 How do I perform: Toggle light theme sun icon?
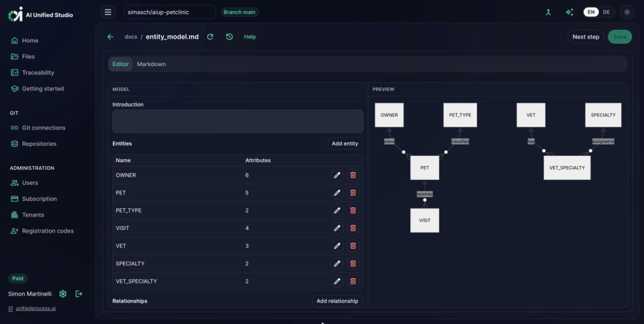627,12
